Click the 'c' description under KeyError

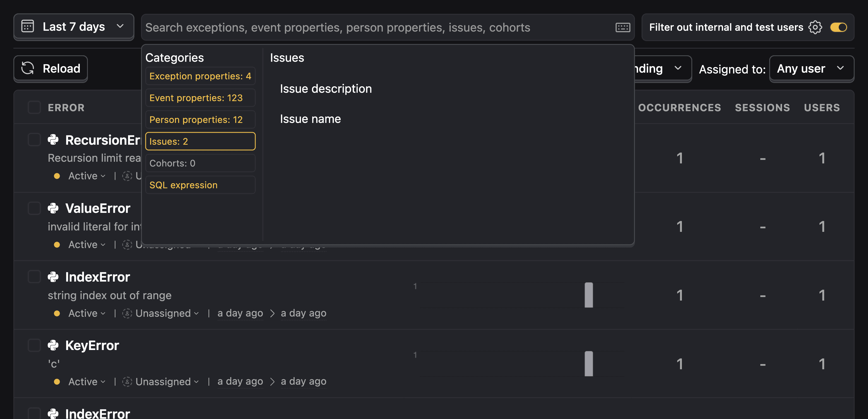[54, 364]
